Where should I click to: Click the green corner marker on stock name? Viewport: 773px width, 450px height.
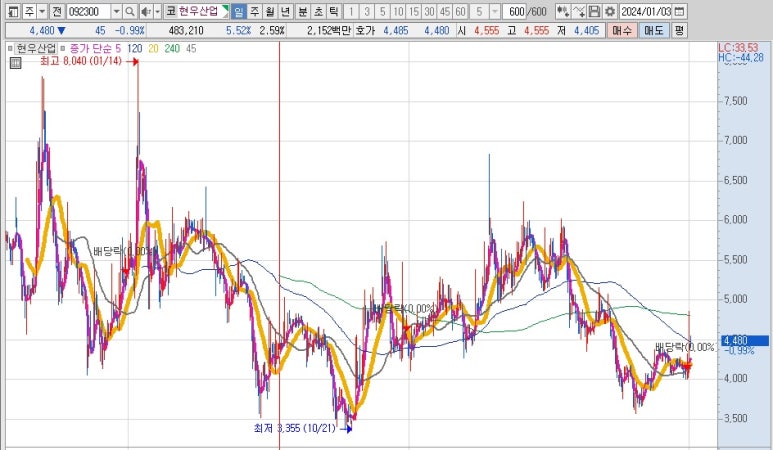(x=225, y=10)
